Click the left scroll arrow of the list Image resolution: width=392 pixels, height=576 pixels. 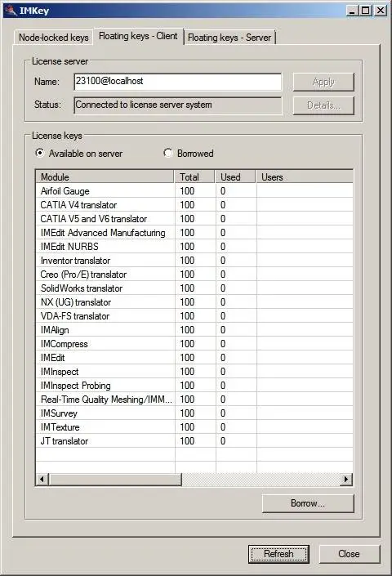[42, 479]
